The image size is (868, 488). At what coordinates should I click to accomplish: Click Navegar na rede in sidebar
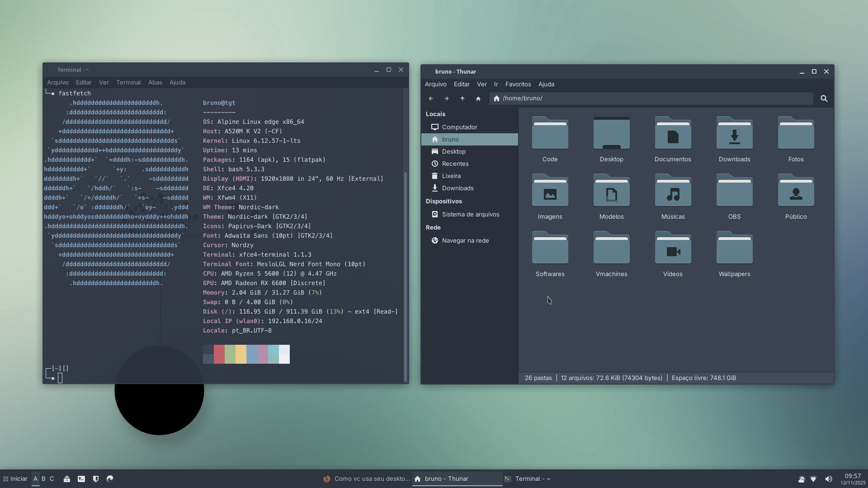point(465,241)
